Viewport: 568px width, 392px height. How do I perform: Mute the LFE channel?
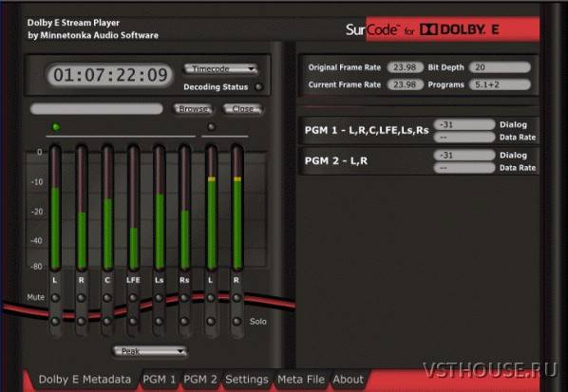pos(133,298)
